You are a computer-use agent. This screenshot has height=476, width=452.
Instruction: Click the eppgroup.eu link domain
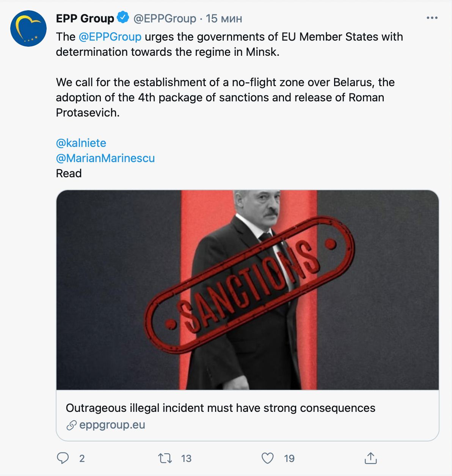tap(112, 425)
